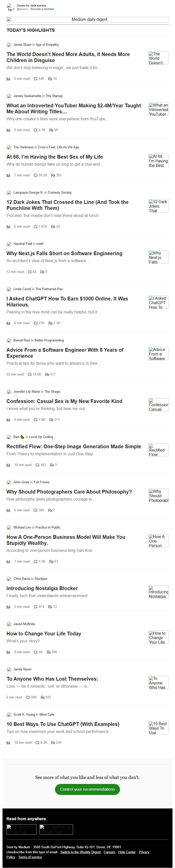Click Switch to the Weekly Digest link
This screenshot has height=868, width=175.
(80, 852)
